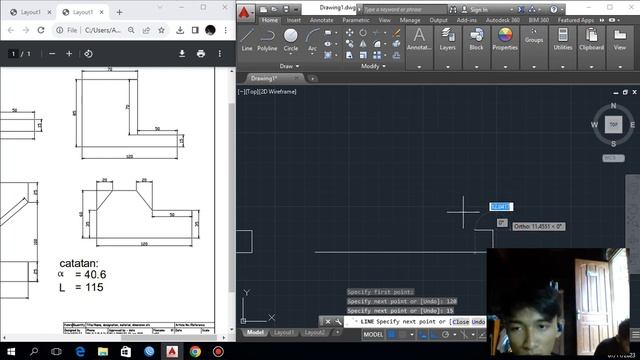Open the Properties color wheel panel

tap(505, 39)
